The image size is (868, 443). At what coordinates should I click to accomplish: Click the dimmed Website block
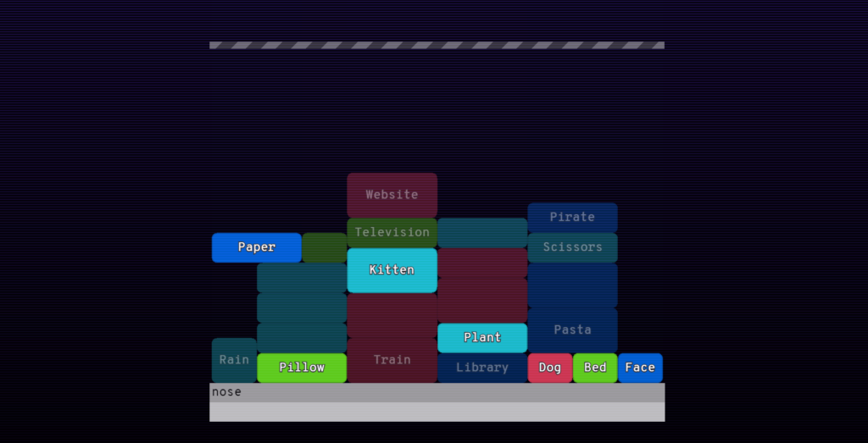tap(392, 195)
